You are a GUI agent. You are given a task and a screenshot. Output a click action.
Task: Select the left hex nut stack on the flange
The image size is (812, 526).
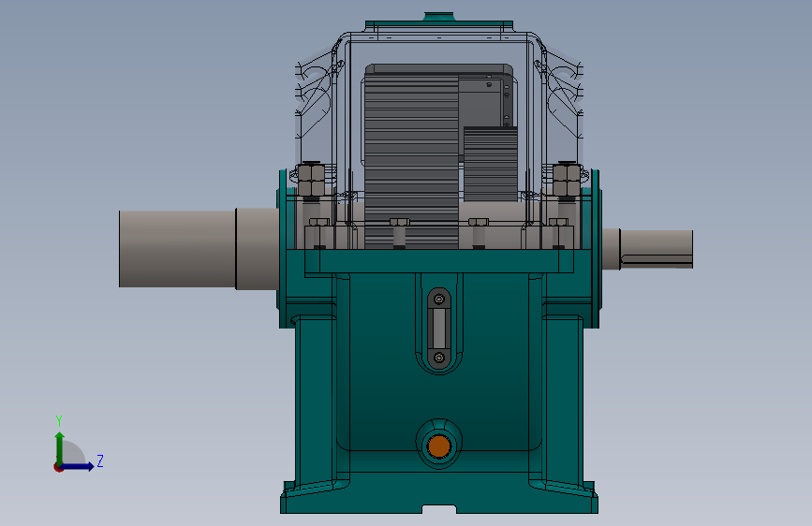[311, 181]
